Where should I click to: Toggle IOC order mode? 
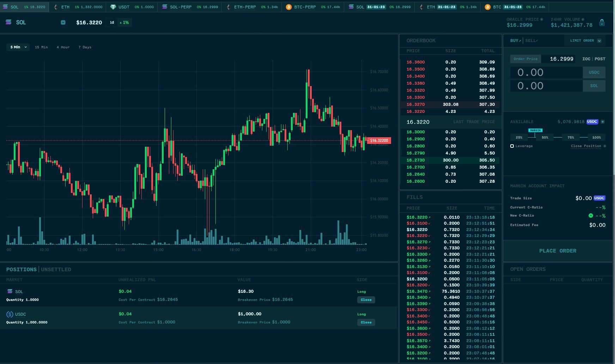586,59
